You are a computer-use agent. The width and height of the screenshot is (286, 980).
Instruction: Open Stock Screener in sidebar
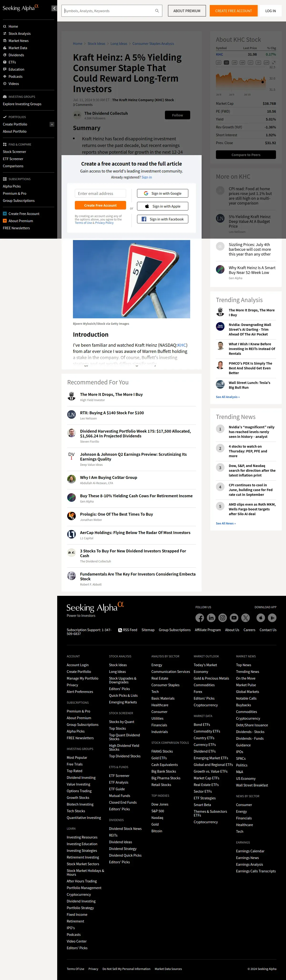[x=15, y=152]
